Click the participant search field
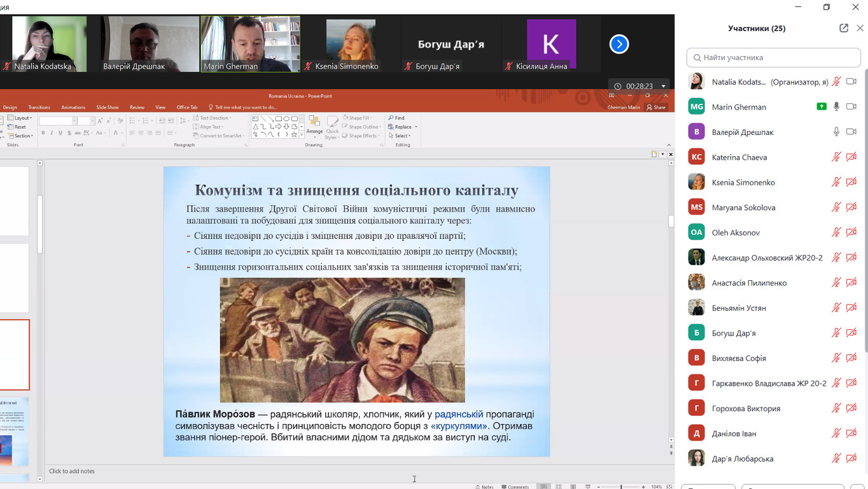Image resolution: width=868 pixels, height=489 pixels. (x=774, y=57)
